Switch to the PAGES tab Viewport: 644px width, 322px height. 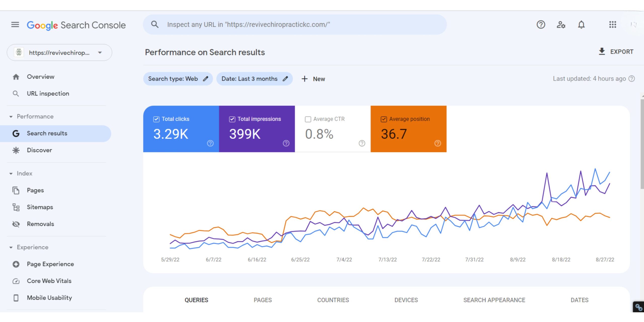click(263, 300)
